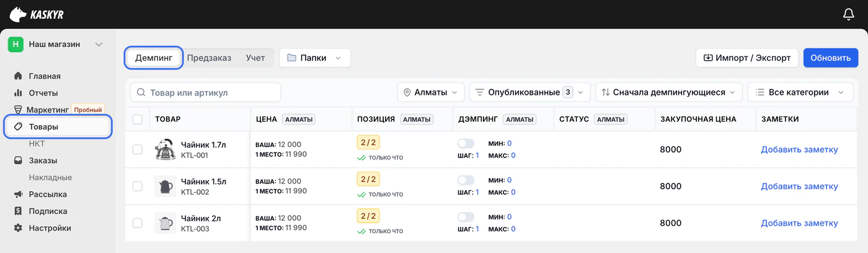Enable dumping toggle for KTL-002
This screenshot has height=253, width=868.
click(466, 180)
